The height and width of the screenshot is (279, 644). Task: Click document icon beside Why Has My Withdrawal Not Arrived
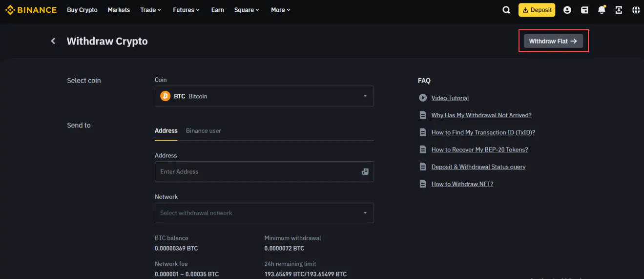point(423,115)
